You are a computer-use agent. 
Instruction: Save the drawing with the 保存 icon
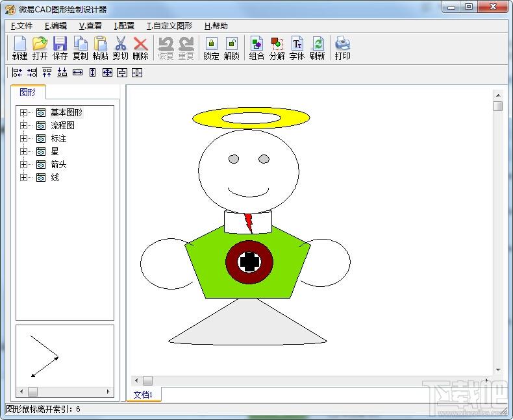tap(60, 48)
